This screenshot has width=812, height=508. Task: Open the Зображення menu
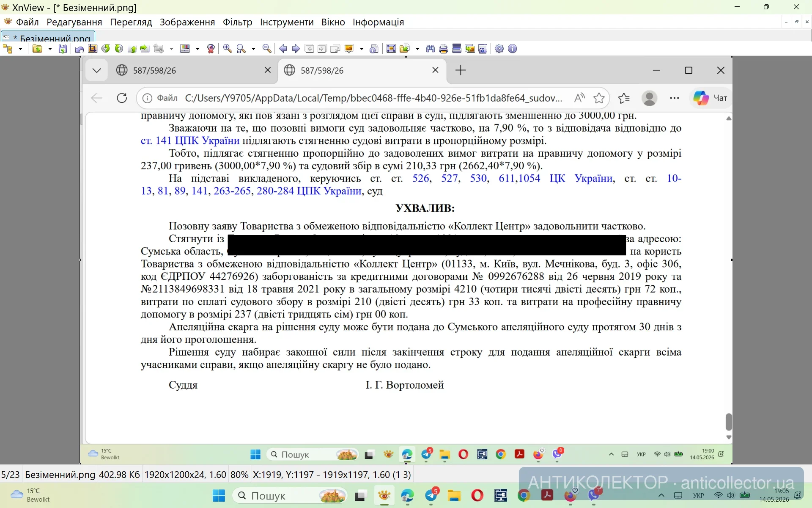187,22
